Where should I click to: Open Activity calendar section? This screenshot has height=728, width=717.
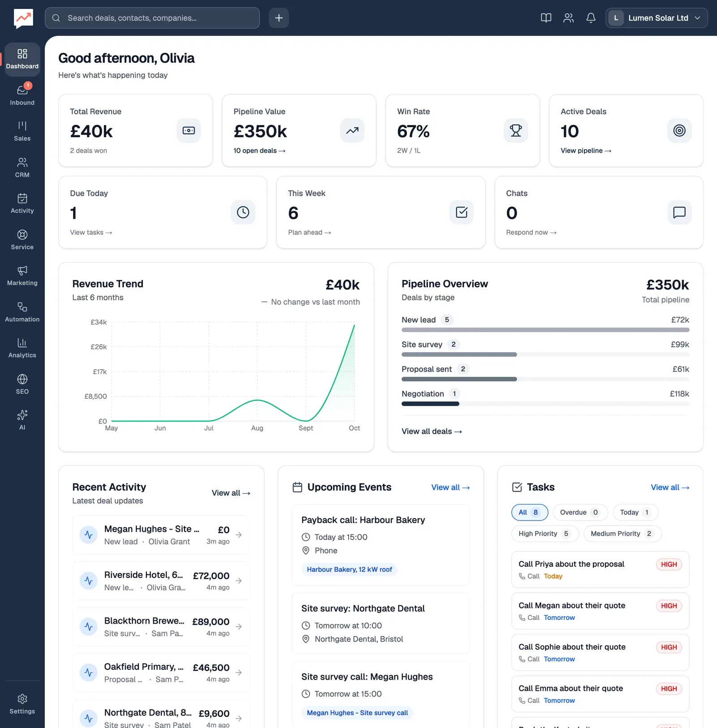point(22,204)
